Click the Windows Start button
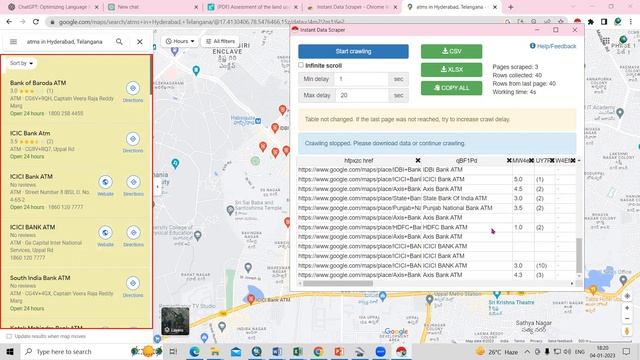Viewport: 640px width, 360px height. click(10, 351)
